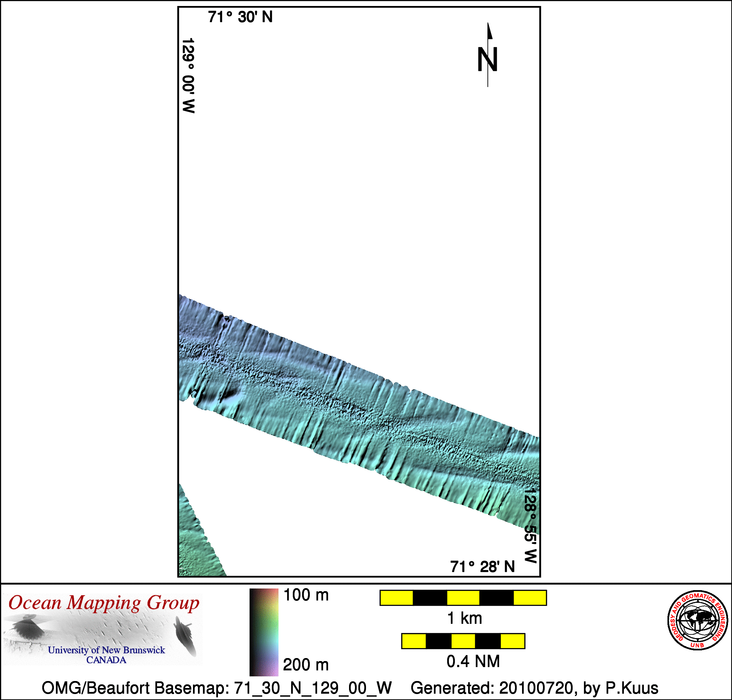Screen dimensions: 732x700
Task: Click the Generated date text by P.Kuus
Action: click(x=534, y=688)
